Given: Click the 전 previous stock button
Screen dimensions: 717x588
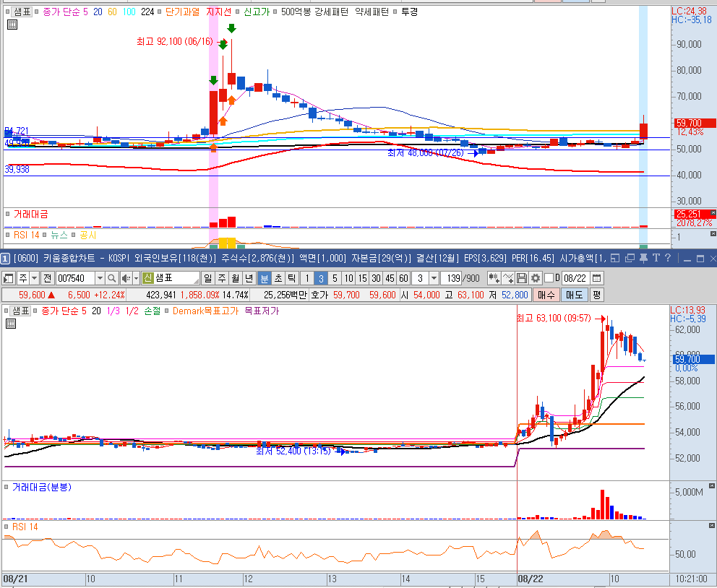Looking at the screenshot, I should [47, 278].
